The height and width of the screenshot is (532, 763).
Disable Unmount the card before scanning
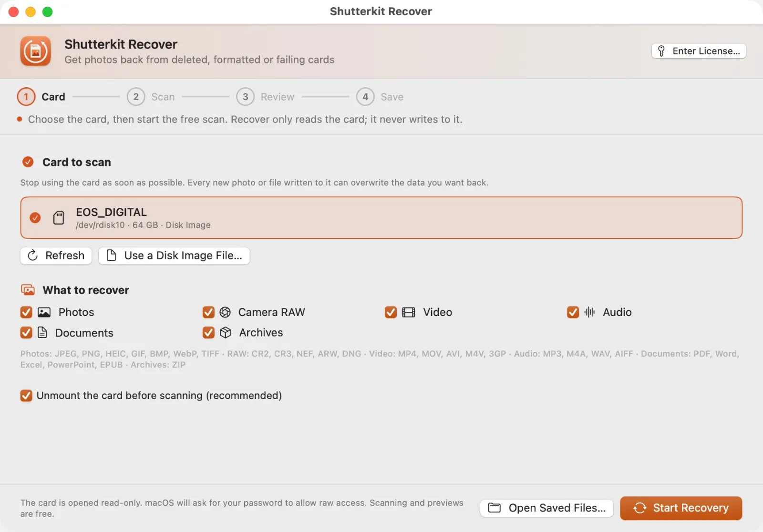(x=26, y=396)
